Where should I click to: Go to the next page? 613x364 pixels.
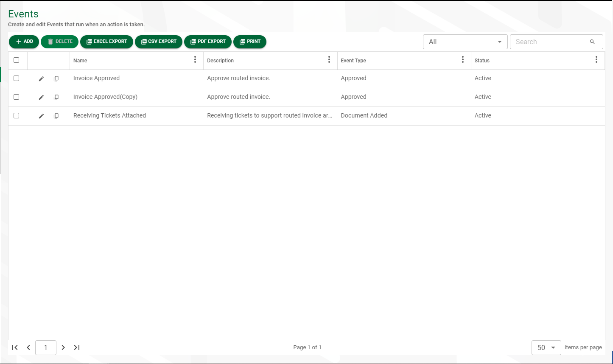[63, 347]
